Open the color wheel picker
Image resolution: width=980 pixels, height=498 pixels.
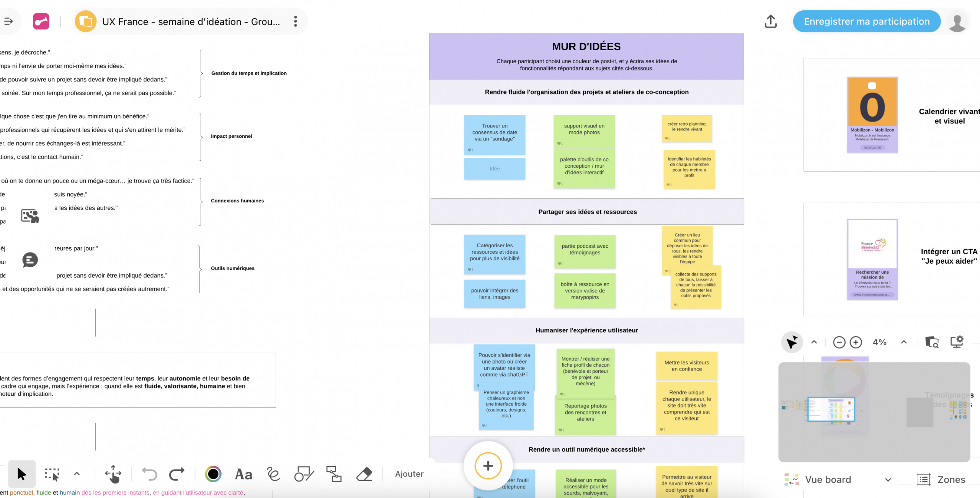point(213,474)
